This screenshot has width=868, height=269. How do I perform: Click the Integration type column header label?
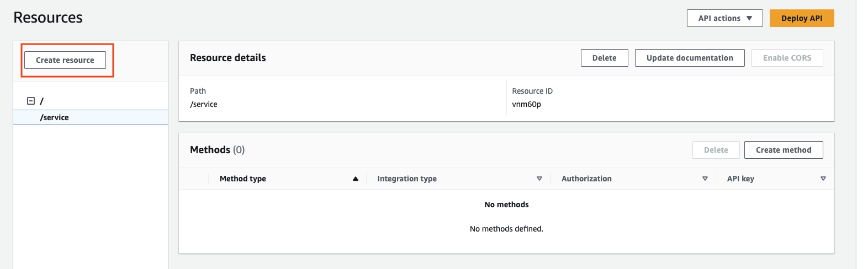pos(407,179)
